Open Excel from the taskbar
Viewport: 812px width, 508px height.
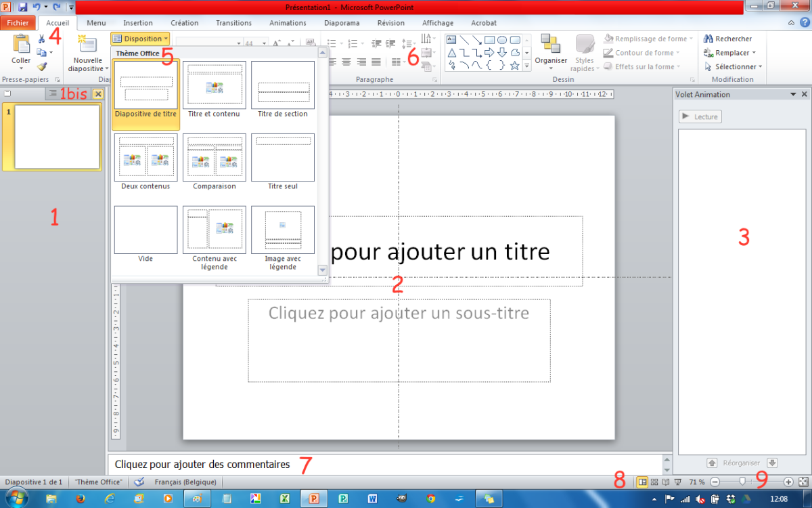(285, 499)
